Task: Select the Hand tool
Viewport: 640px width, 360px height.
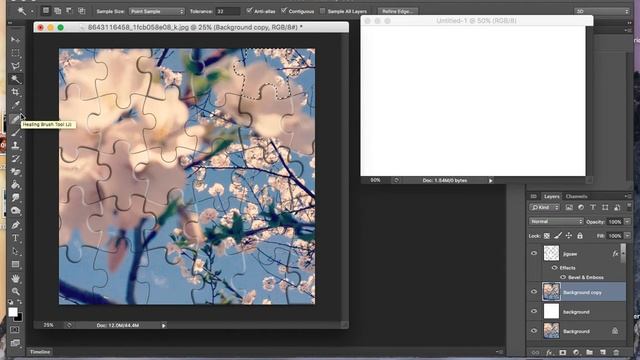Action: (16, 278)
